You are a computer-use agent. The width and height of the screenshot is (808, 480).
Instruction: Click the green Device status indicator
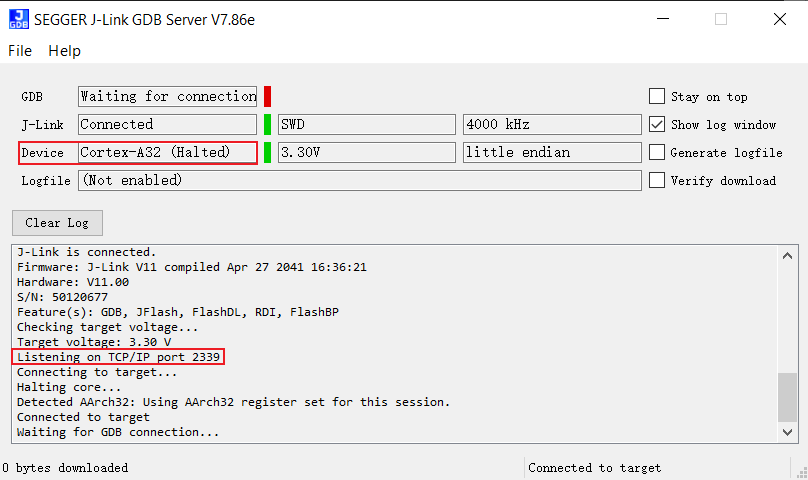[267, 152]
